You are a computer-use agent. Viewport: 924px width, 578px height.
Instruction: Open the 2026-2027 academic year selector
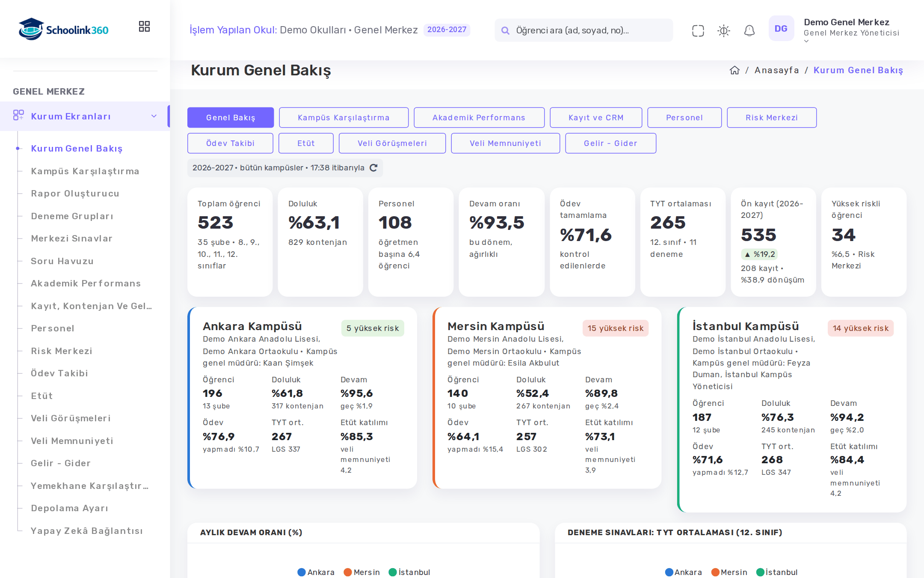click(x=447, y=30)
